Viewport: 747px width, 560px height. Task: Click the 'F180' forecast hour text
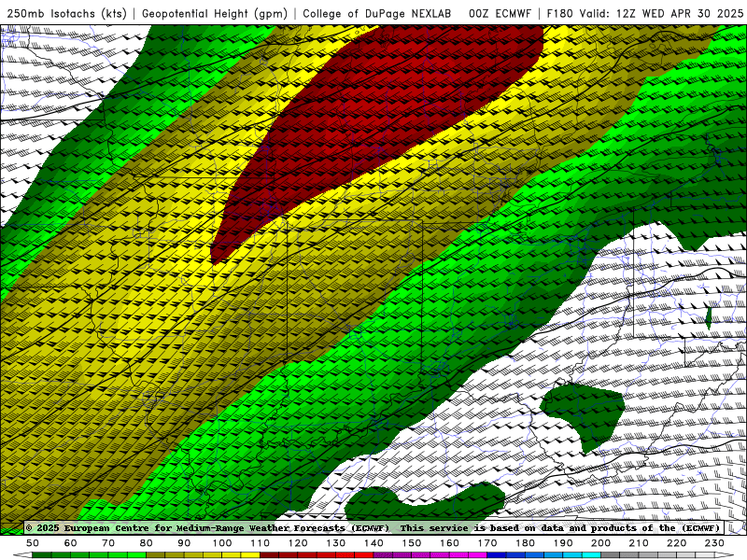[x=559, y=13]
